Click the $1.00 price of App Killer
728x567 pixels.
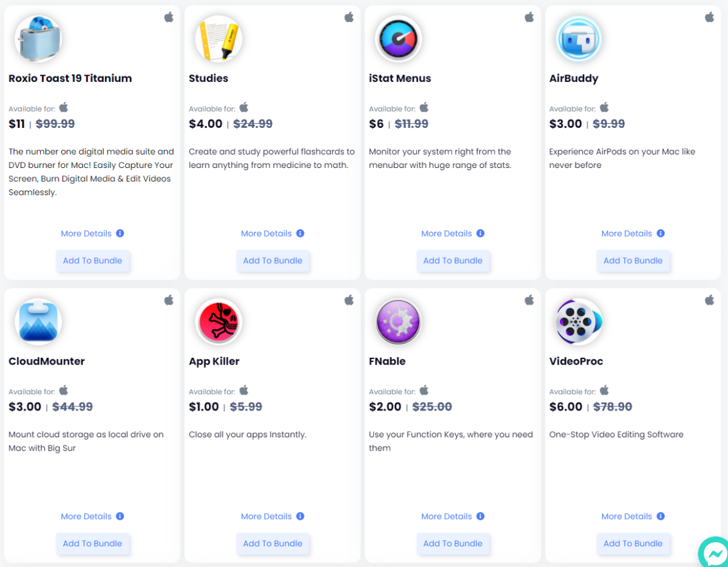[204, 406]
